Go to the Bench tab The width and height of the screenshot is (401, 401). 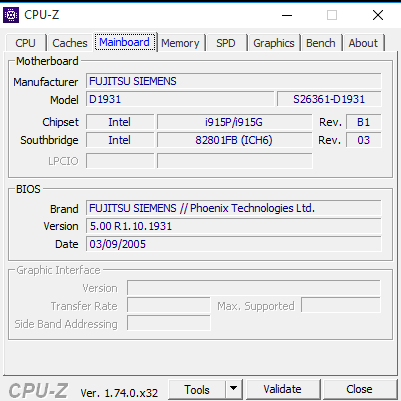point(321,43)
